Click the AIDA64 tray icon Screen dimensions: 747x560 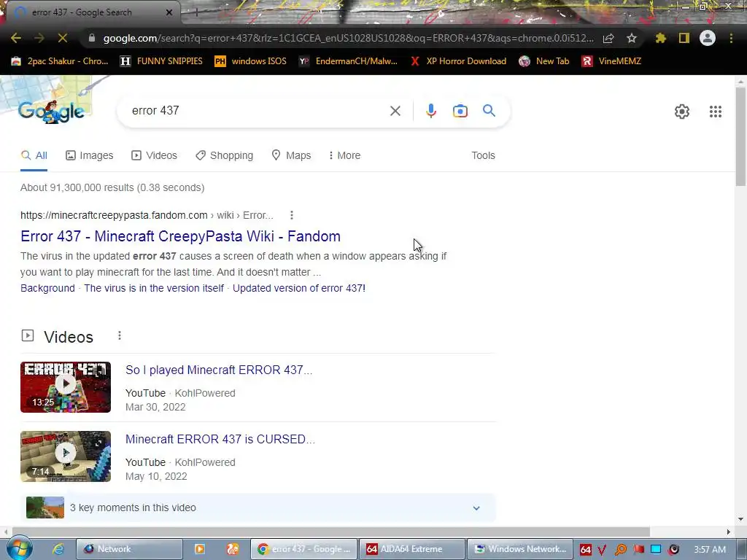586,550
